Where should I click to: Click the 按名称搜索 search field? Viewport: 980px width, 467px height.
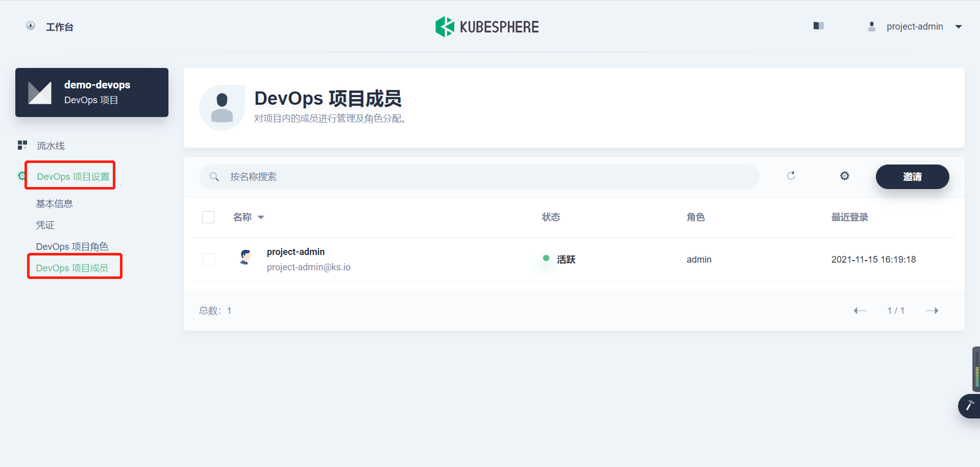(479, 177)
